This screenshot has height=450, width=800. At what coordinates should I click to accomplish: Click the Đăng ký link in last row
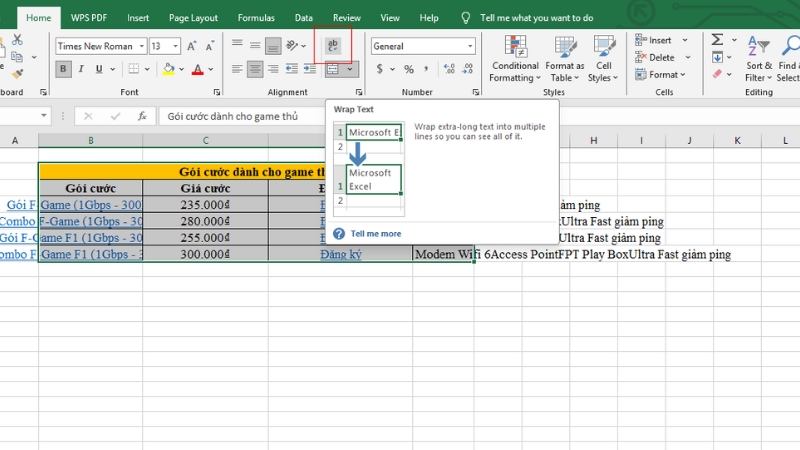pos(340,255)
